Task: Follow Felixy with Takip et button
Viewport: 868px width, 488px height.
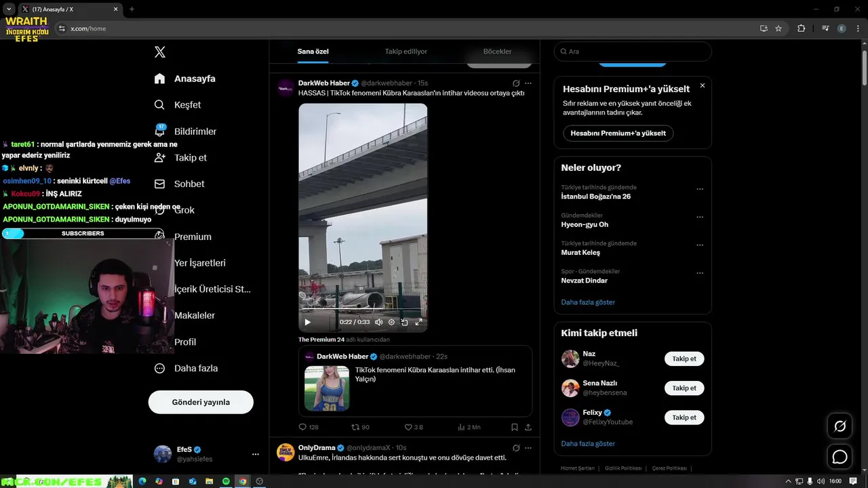Action: pyautogui.click(x=684, y=418)
